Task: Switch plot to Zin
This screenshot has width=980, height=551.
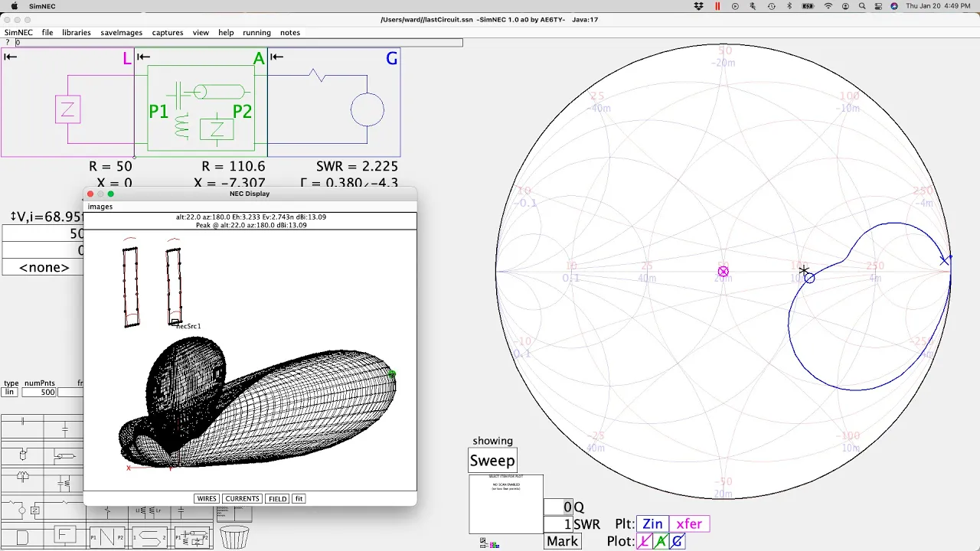Action: (x=652, y=524)
